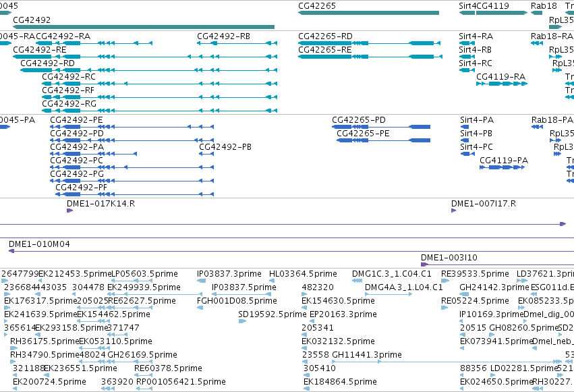The width and height of the screenshot is (574, 392).
Task: Open the IP03837.3prime EST label
Action: pyautogui.click(x=229, y=274)
